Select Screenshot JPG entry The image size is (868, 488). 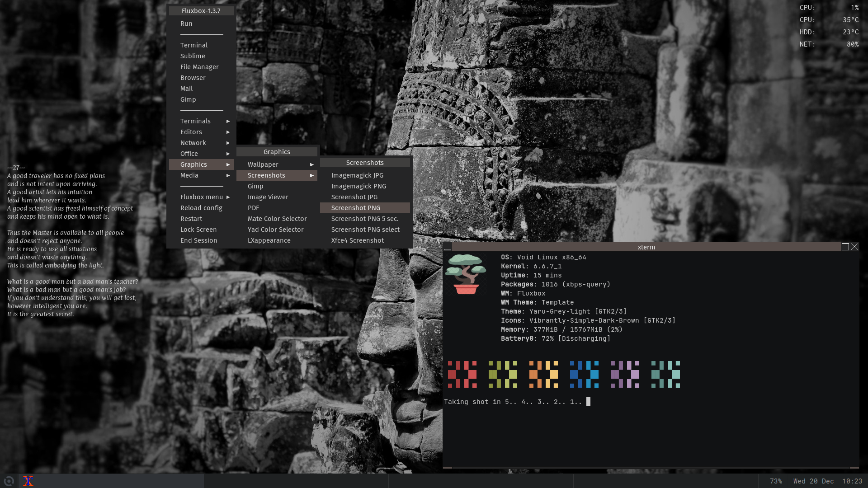(x=365, y=197)
